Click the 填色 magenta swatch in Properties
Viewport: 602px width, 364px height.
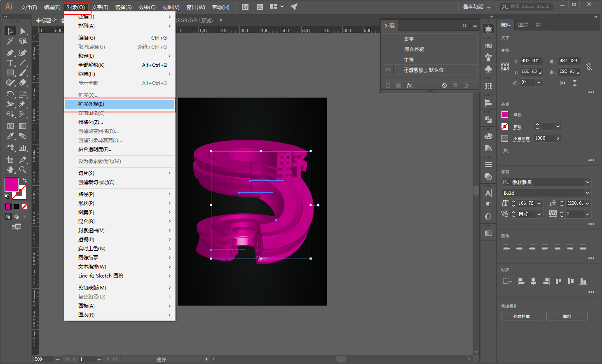(505, 114)
